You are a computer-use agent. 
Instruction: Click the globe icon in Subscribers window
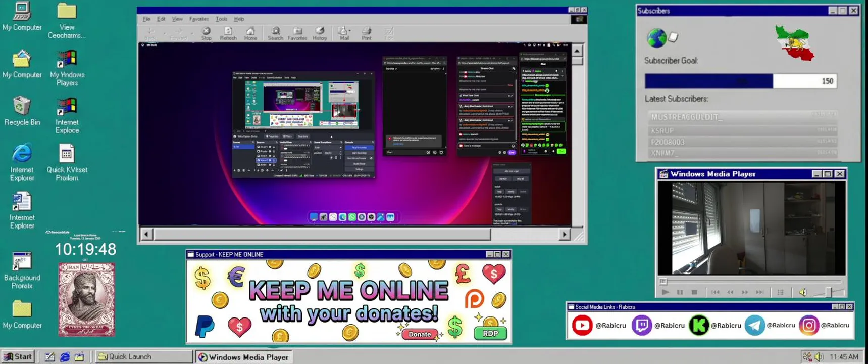[x=656, y=38]
